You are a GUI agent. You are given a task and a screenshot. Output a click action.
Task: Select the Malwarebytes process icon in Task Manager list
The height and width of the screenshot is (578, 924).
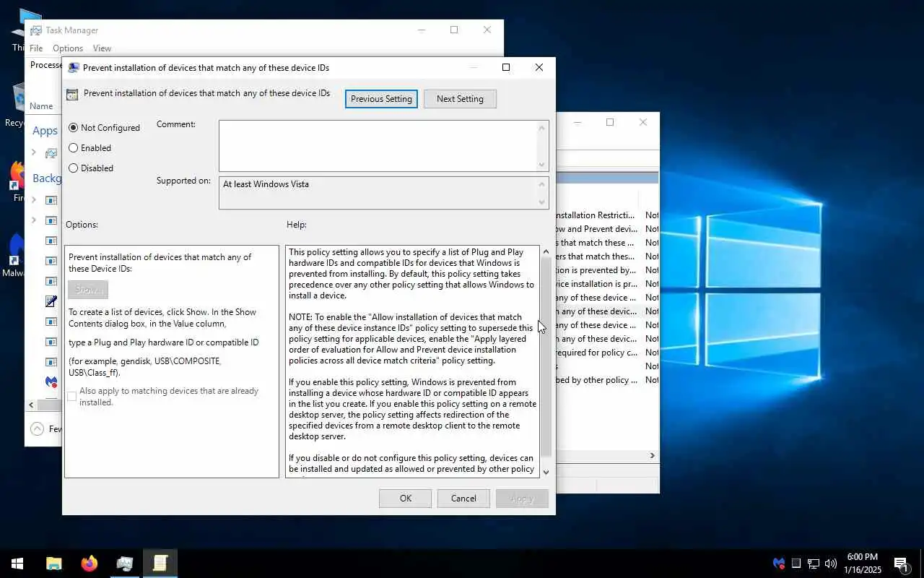coord(51,381)
